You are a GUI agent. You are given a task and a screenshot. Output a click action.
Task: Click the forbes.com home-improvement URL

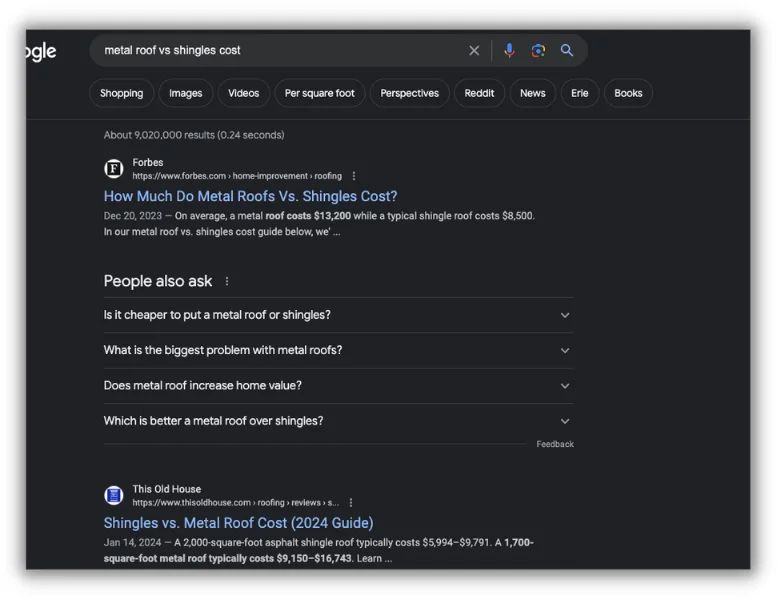point(237,176)
